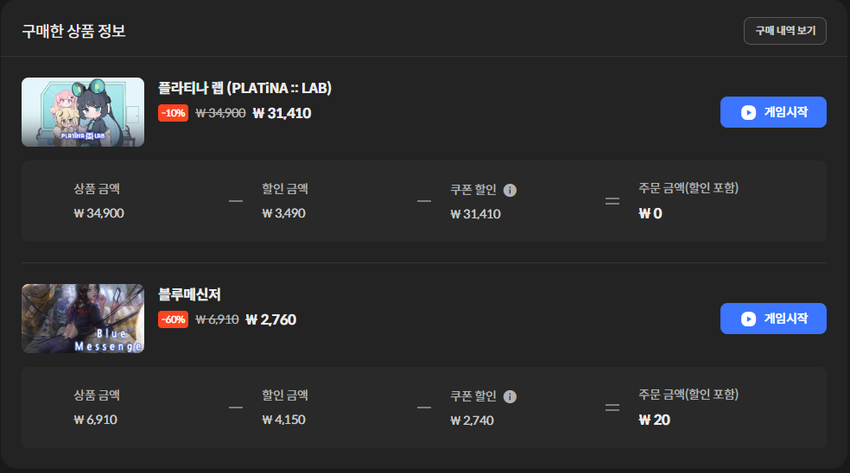Click the ₩31,410 discounted price of PLATiNA LAB
Image resolution: width=850 pixels, height=473 pixels.
click(x=282, y=113)
